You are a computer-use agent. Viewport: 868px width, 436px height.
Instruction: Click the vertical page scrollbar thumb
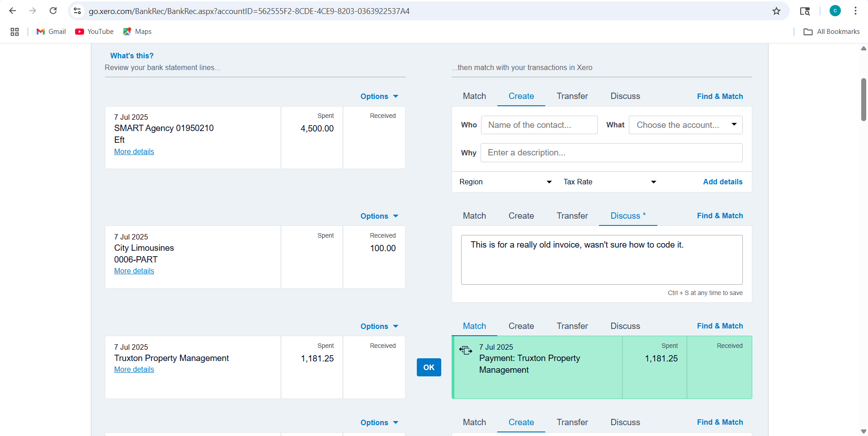pyautogui.click(x=863, y=99)
